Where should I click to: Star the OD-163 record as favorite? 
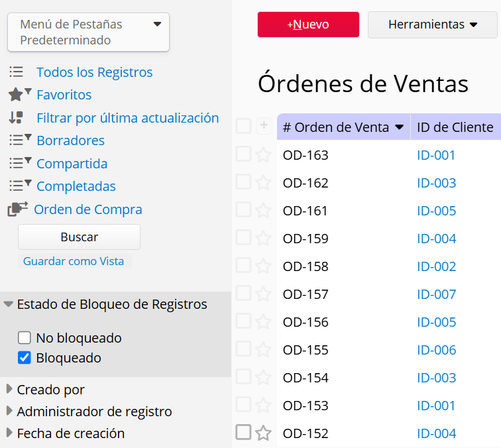(x=264, y=155)
